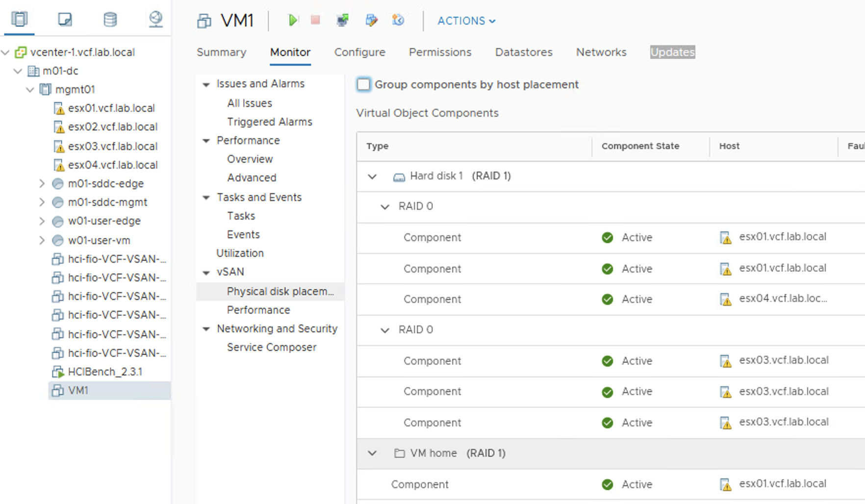Click the VM1 icon beside the title
The height and width of the screenshot is (504, 865).
tap(204, 21)
